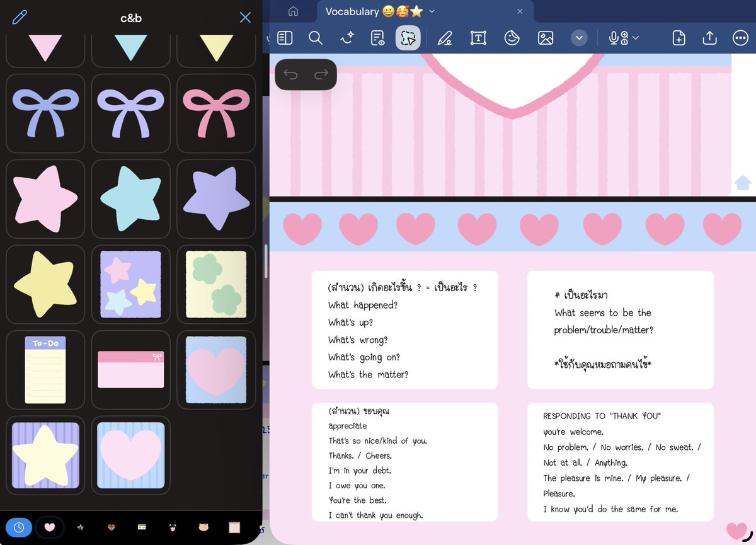Expand the more tools circular chevron

click(579, 38)
